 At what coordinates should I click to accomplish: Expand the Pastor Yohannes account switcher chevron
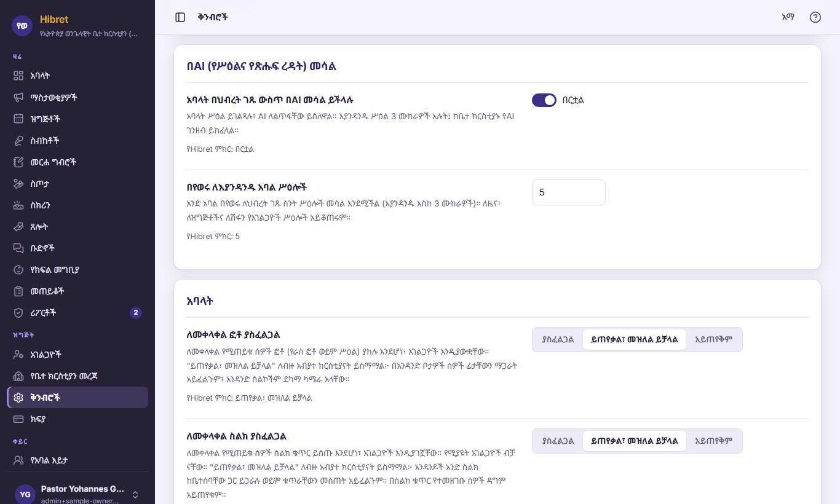[135, 495]
